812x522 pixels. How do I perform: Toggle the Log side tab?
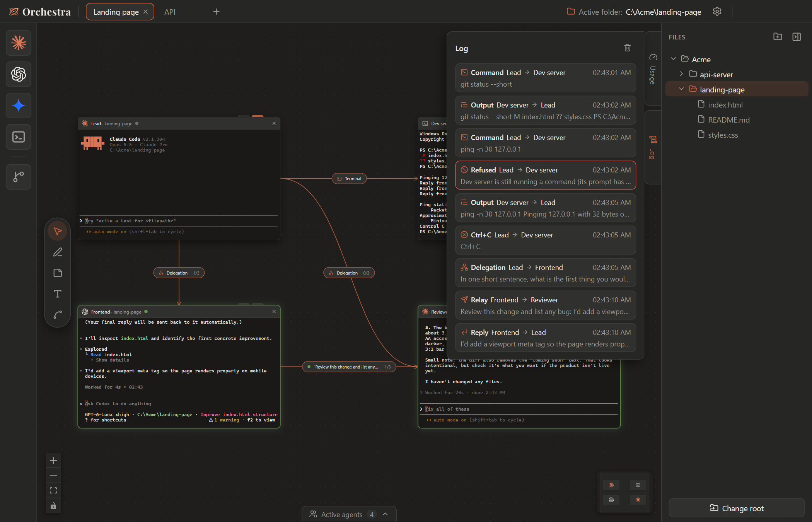click(653, 147)
